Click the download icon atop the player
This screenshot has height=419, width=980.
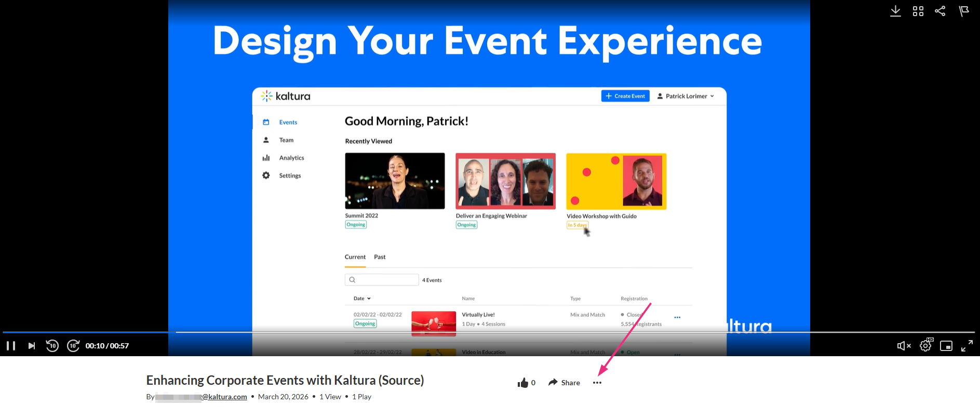click(x=895, y=11)
